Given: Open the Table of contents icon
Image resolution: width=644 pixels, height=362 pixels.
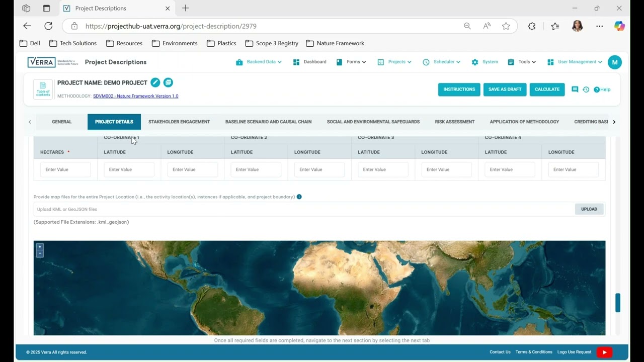Looking at the screenshot, I should point(43,89).
